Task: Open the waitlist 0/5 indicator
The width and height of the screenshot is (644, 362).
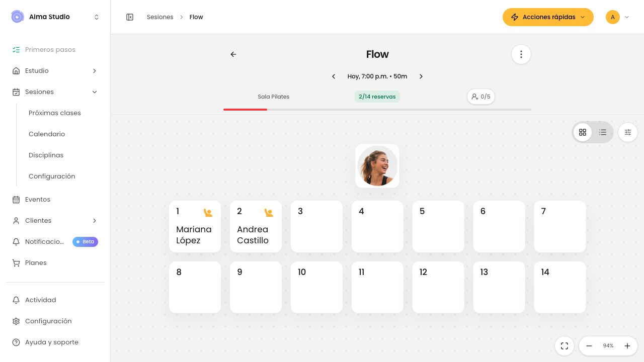Action: (481, 97)
